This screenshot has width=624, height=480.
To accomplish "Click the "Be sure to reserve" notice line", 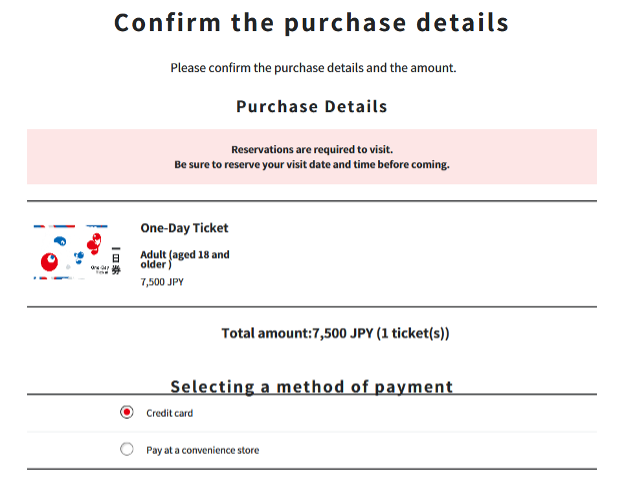I will click(x=312, y=165).
